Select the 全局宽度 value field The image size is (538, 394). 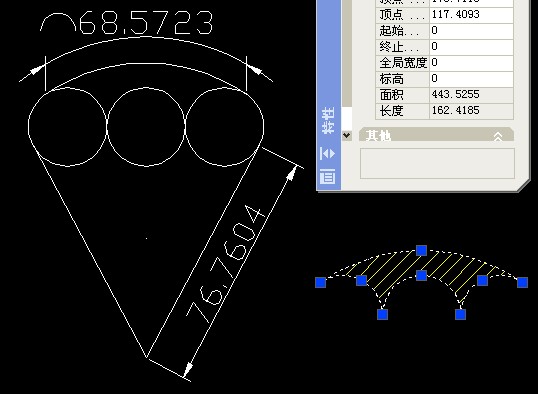[x=471, y=62]
